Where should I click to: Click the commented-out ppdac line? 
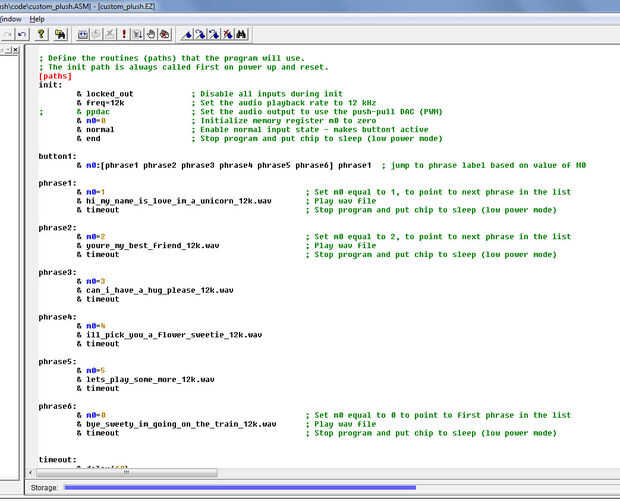pyautogui.click(x=93, y=112)
